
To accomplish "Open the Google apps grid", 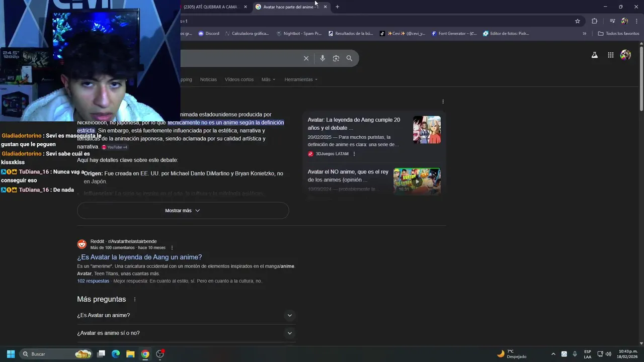I will pos(611,55).
